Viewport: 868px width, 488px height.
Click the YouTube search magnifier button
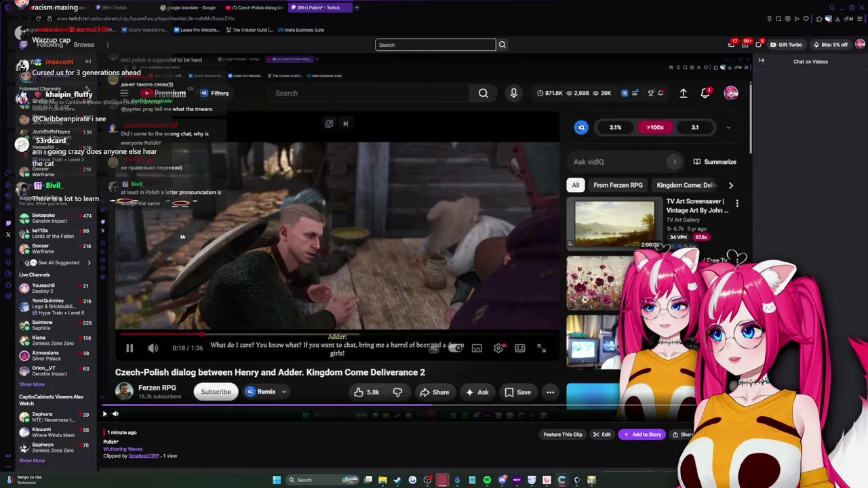484,94
